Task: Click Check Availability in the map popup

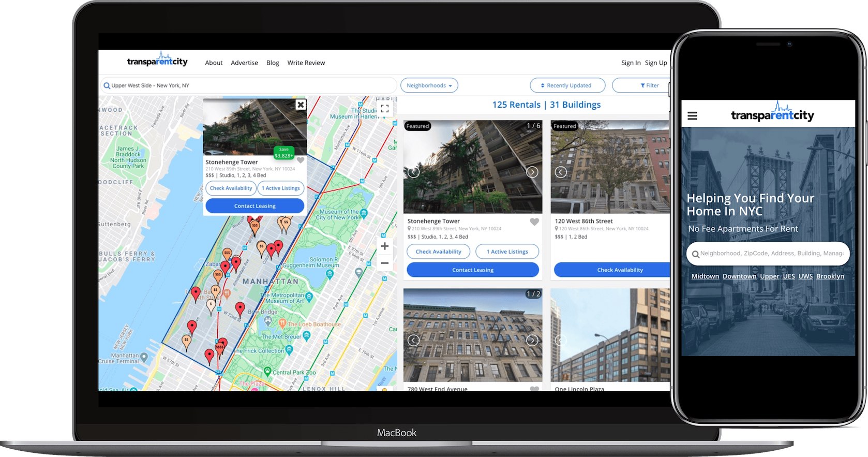Action: point(231,188)
